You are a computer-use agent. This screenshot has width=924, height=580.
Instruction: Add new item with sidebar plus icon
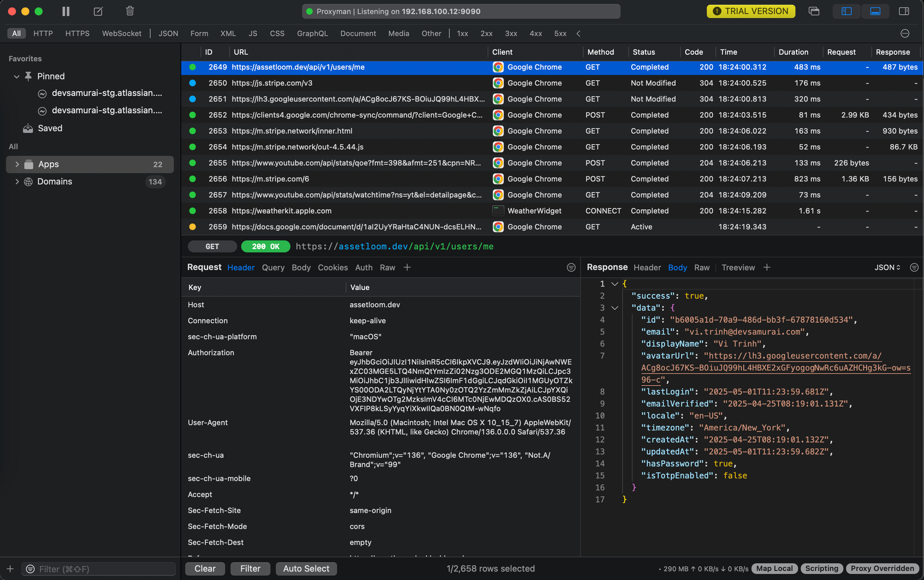coord(10,569)
